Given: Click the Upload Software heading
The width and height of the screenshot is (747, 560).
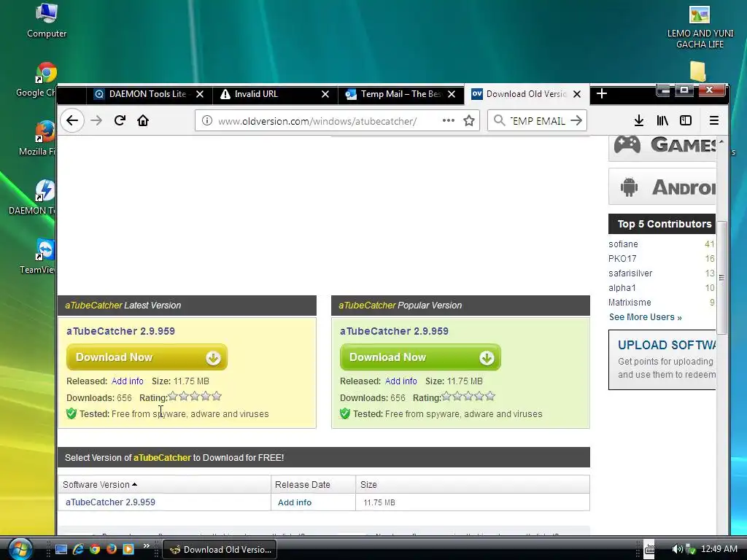Looking at the screenshot, I should pyautogui.click(x=667, y=345).
